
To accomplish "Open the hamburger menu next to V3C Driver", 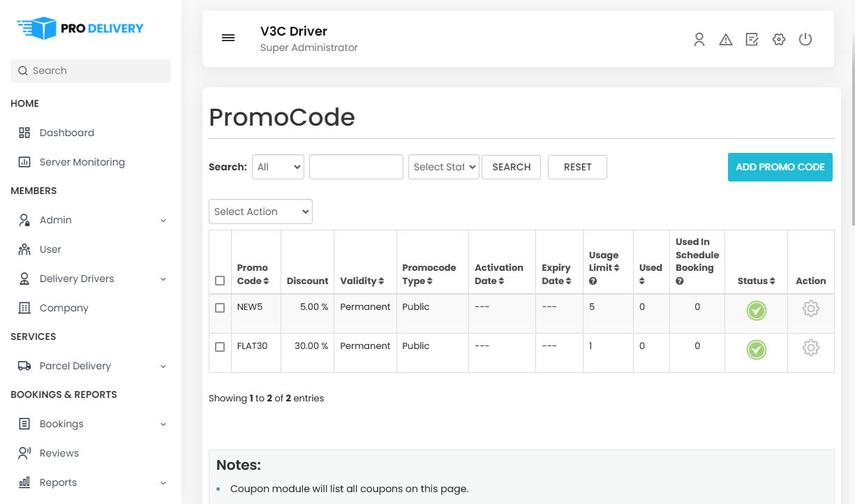I will (x=228, y=38).
